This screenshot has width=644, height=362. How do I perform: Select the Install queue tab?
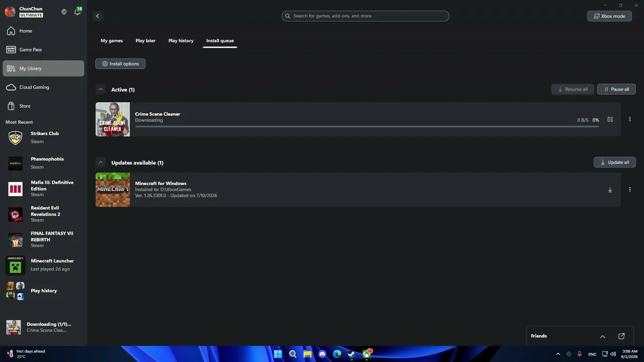pyautogui.click(x=220, y=41)
